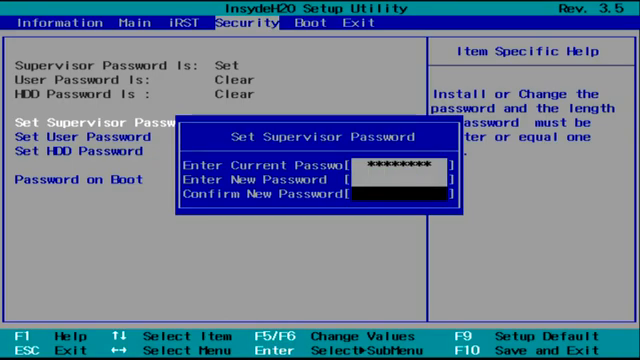Click the Enter New Password field
The width and height of the screenshot is (640, 360).
point(399,179)
